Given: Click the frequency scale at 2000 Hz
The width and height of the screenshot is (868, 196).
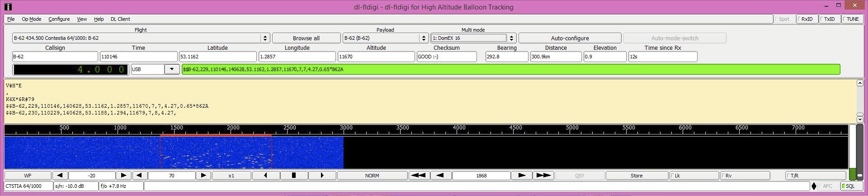Looking at the screenshot, I should (233, 128).
